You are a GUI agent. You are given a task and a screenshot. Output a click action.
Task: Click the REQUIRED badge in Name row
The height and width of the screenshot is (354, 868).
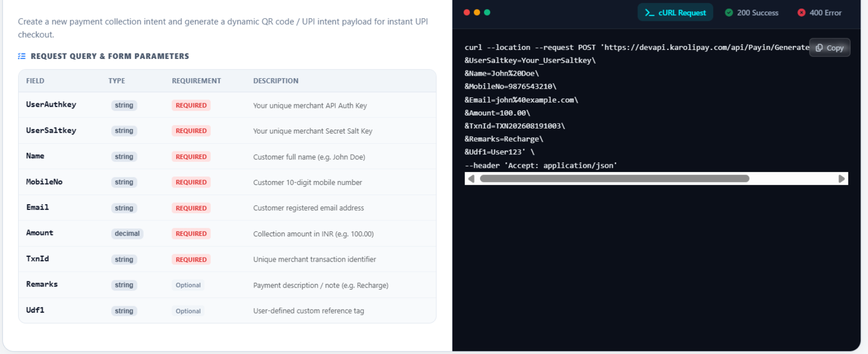[191, 157]
